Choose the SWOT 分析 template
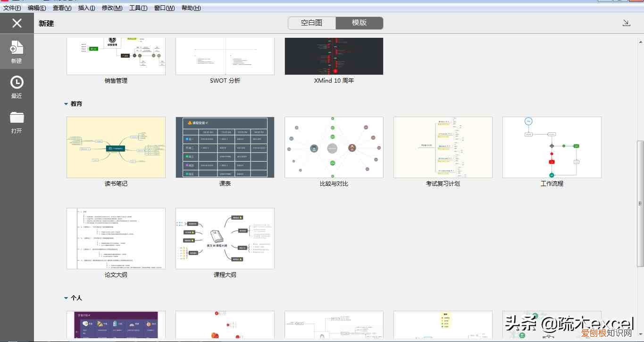Image resolution: width=644 pixels, height=342 pixels. [x=225, y=57]
